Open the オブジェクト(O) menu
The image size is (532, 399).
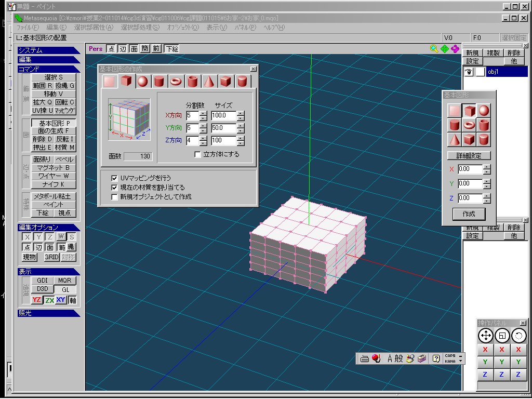click(183, 28)
